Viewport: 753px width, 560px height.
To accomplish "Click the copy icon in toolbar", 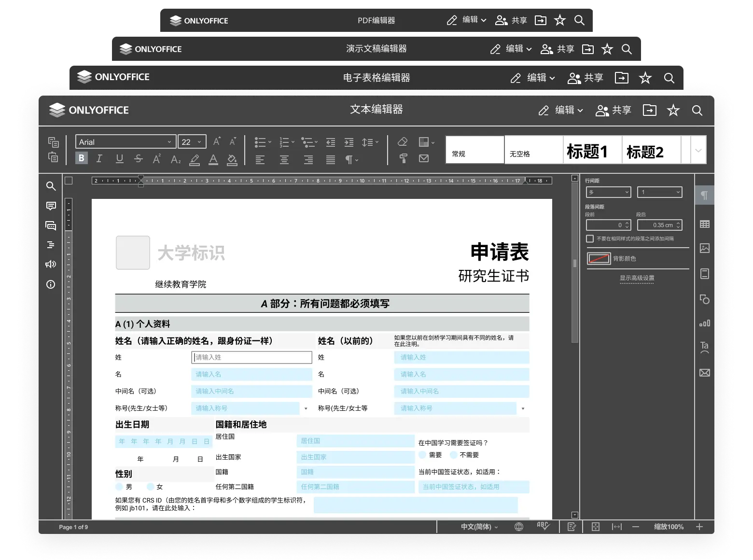I will [x=53, y=142].
